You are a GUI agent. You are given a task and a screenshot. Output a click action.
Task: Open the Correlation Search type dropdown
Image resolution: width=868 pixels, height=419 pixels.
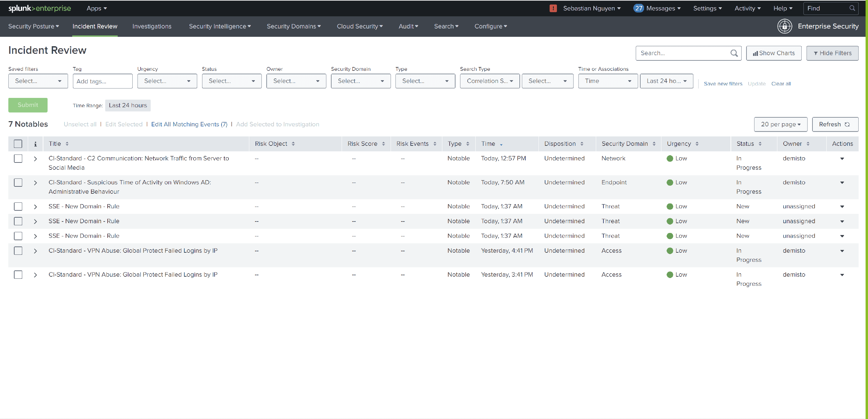tap(490, 81)
